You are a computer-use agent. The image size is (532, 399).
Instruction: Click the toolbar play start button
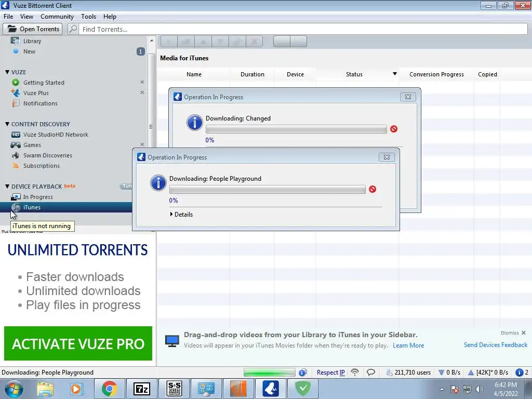pyautogui.click(x=169, y=42)
